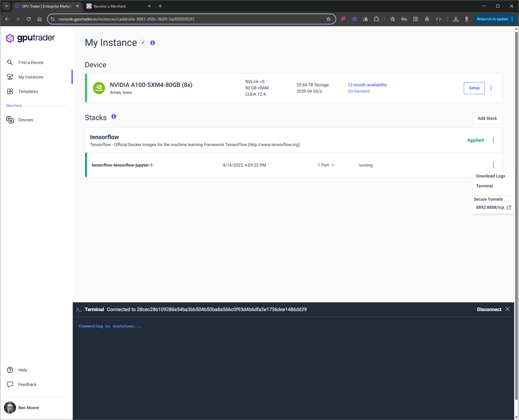Open a new browser tab

[160, 6]
